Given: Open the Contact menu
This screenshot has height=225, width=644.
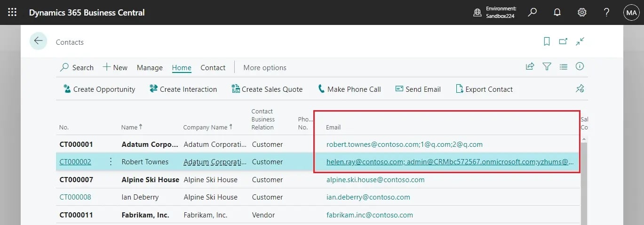Looking at the screenshot, I should tap(213, 67).
